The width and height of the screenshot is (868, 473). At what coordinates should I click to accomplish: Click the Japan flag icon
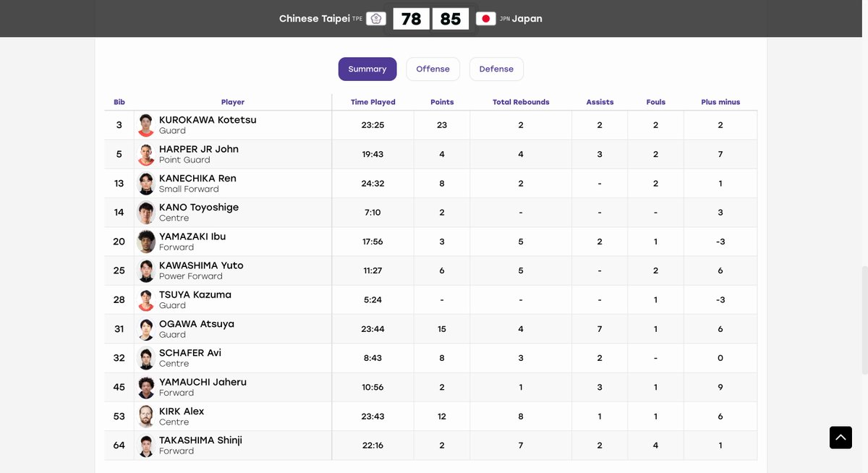click(x=486, y=19)
